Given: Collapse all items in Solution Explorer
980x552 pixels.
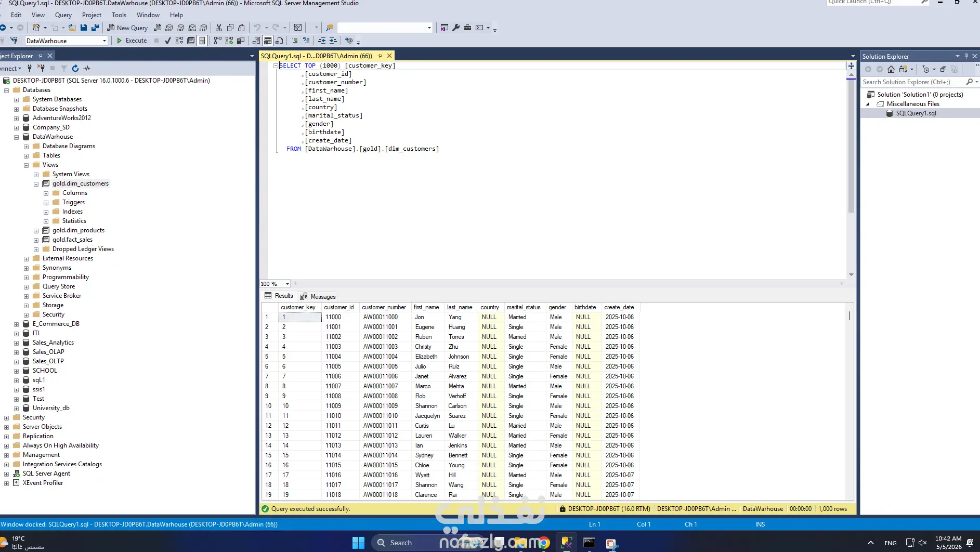Looking at the screenshot, I should click(943, 69).
